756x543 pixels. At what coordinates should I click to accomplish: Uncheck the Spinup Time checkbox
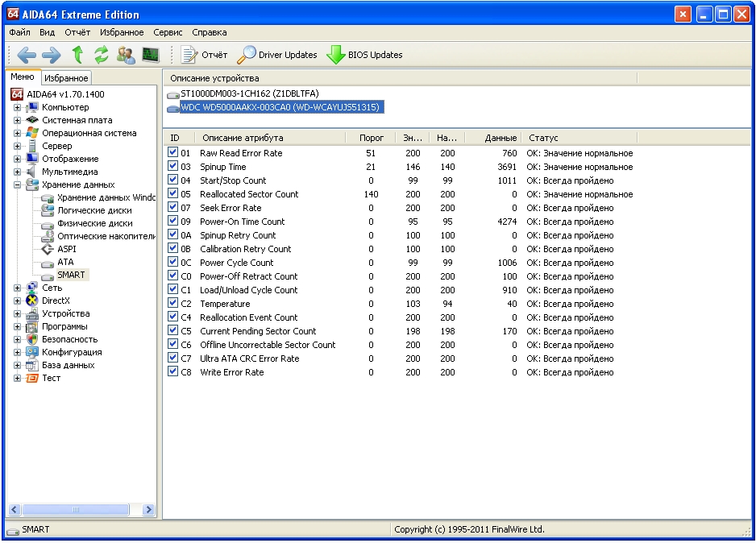click(x=172, y=166)
